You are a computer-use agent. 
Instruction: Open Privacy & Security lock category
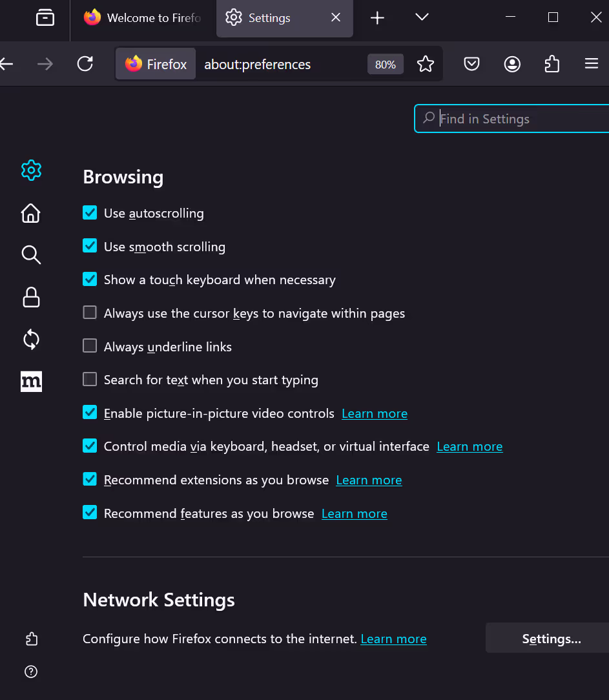[31, 297]
